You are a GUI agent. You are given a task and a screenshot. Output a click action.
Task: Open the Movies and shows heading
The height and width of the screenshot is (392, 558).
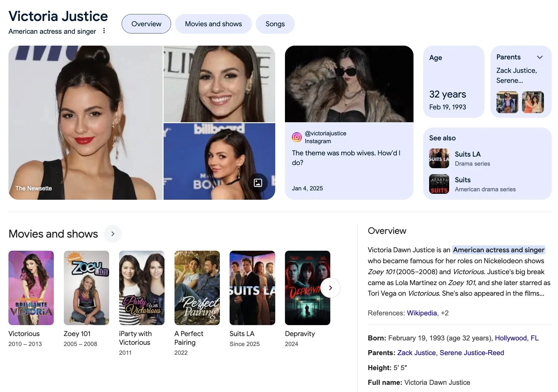tap(53, 234)
